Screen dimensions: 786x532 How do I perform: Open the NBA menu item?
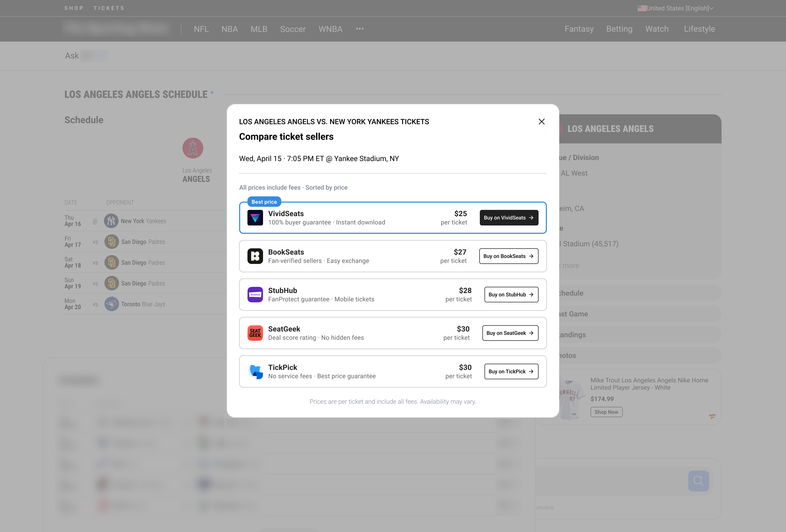coord(230,29)
